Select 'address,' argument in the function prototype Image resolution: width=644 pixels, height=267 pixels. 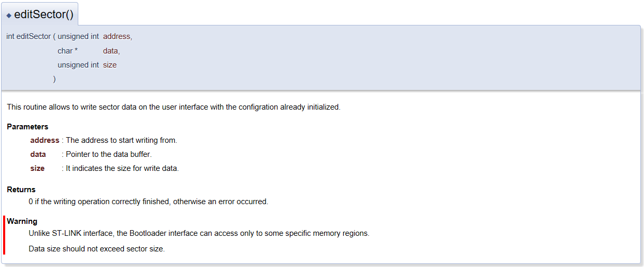pyautogui.click(x=118, y=36)
